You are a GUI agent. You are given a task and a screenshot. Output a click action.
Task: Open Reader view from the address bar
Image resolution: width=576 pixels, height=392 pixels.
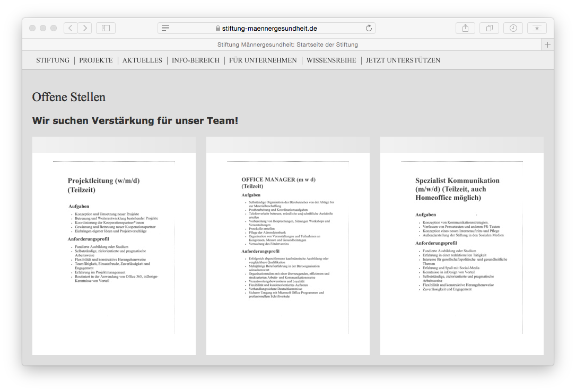click(165, 28)
